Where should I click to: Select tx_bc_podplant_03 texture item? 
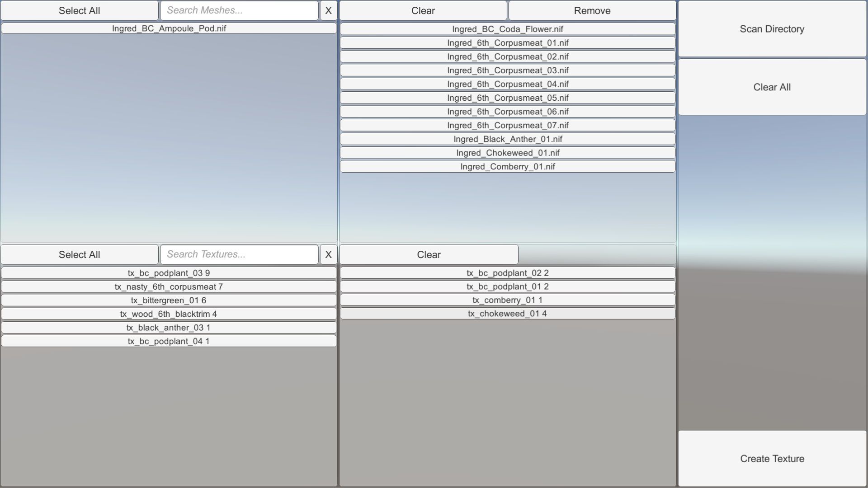point(169,273)
